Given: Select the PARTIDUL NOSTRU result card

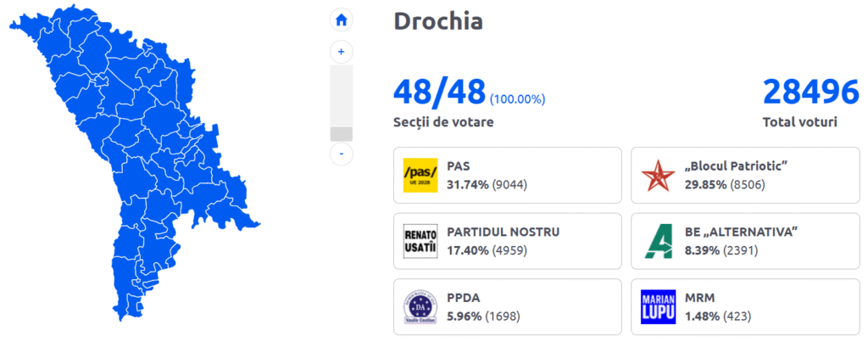Looking at the screenshot, I should [x=506, y=241].
